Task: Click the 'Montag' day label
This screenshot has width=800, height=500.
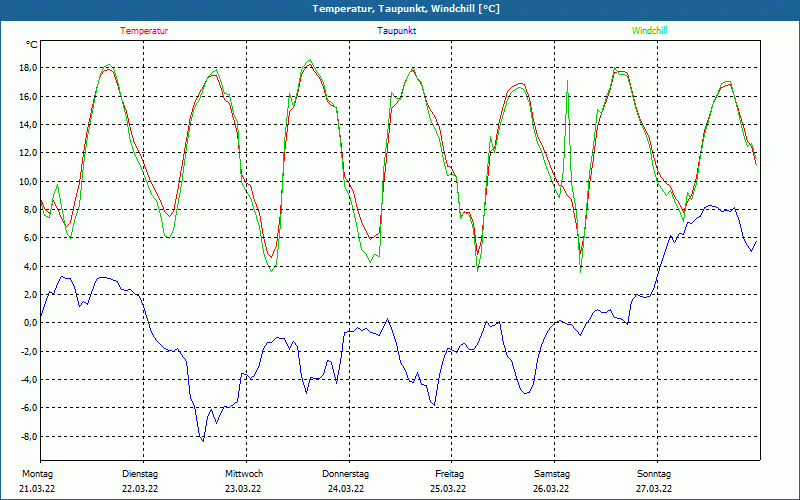Action: 37,474
